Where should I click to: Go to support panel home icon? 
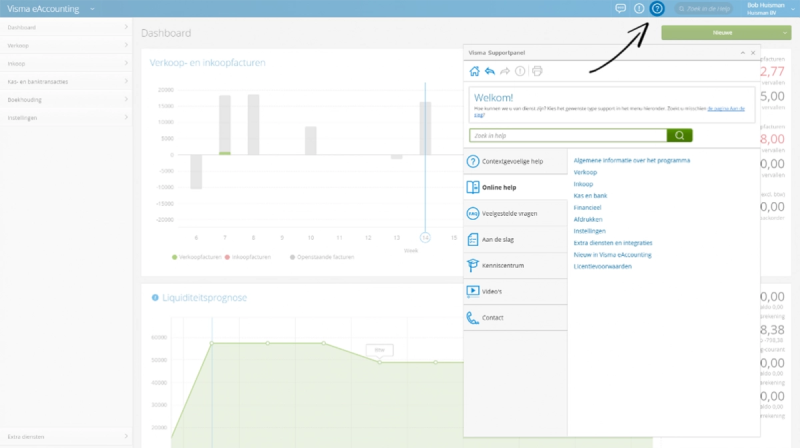474,71
